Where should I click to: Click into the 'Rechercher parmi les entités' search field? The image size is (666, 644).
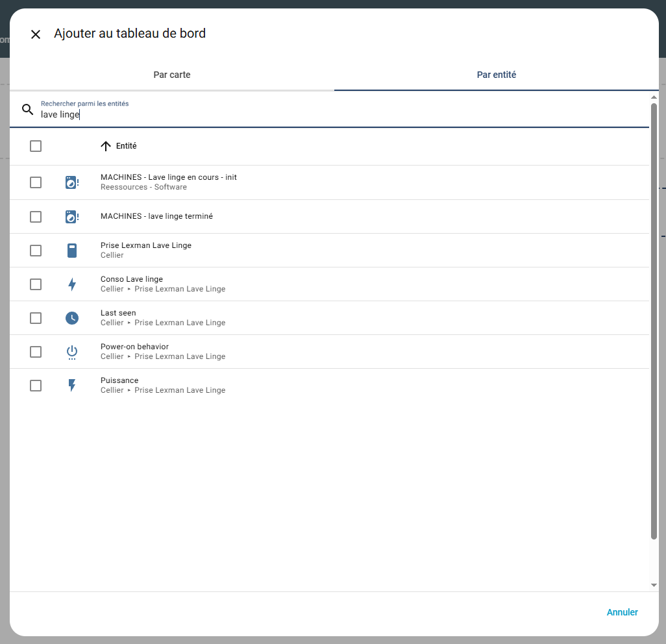(325, 114)
